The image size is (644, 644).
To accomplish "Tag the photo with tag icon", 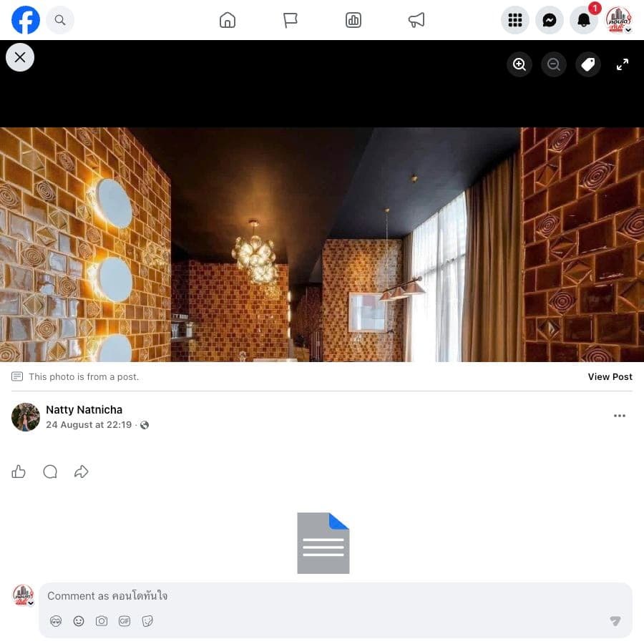I will pos(588,64).
